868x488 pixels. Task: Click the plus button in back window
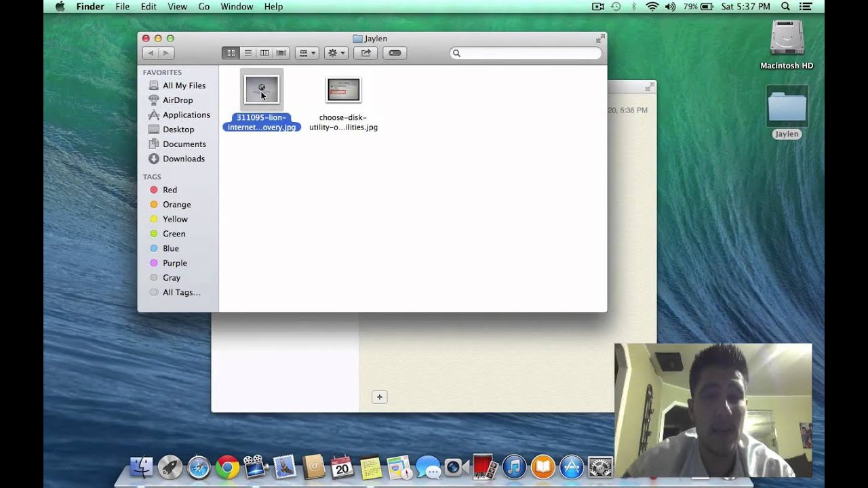[x=380, y=397]
